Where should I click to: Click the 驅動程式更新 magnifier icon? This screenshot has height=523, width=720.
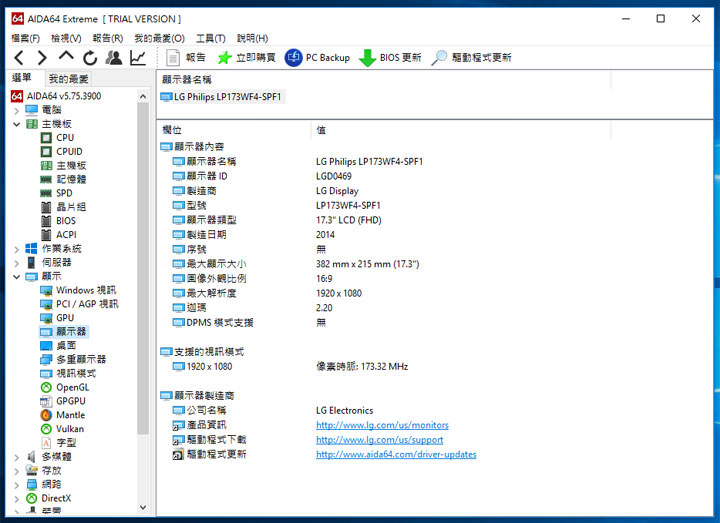pyautogui.click(x=439, y=58)
